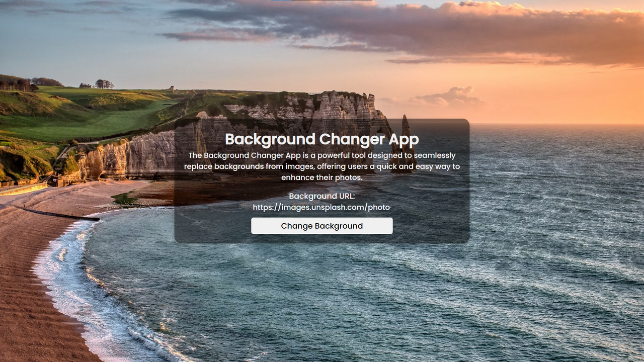The image size is (644, 362).
Task: Focus the Background URL input field
Action: tap(322, 208)
